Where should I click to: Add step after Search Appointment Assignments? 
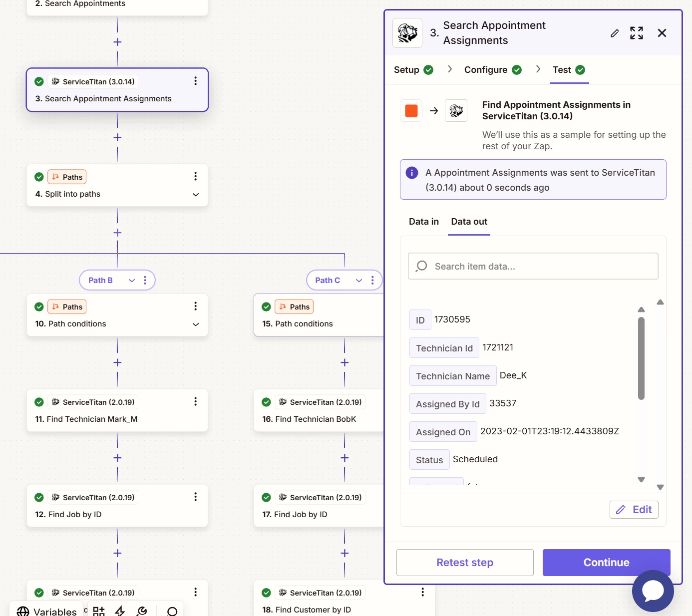[x=117, y=137]
